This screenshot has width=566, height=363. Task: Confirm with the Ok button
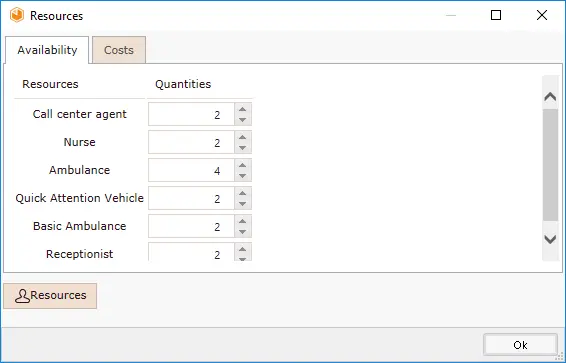click(520, 345)
